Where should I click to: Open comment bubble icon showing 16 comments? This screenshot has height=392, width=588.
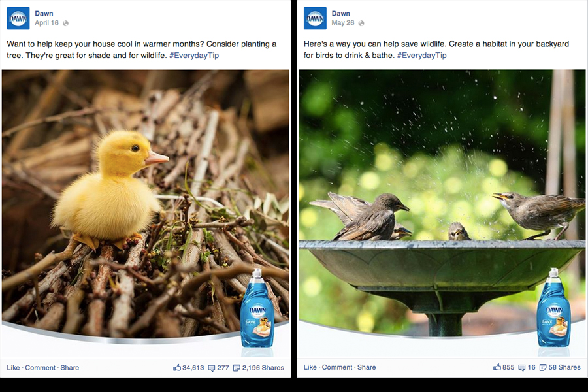[521, 368]
